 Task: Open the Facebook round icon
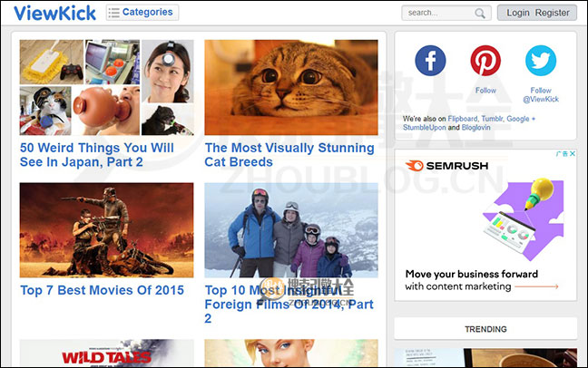(x=430, y=61)
